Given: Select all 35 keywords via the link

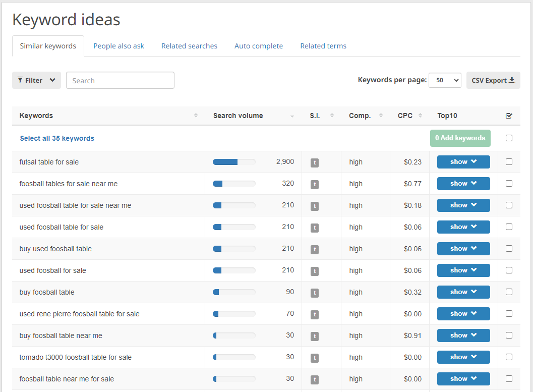Looking at the screenshot, I should tap(57, 138).
